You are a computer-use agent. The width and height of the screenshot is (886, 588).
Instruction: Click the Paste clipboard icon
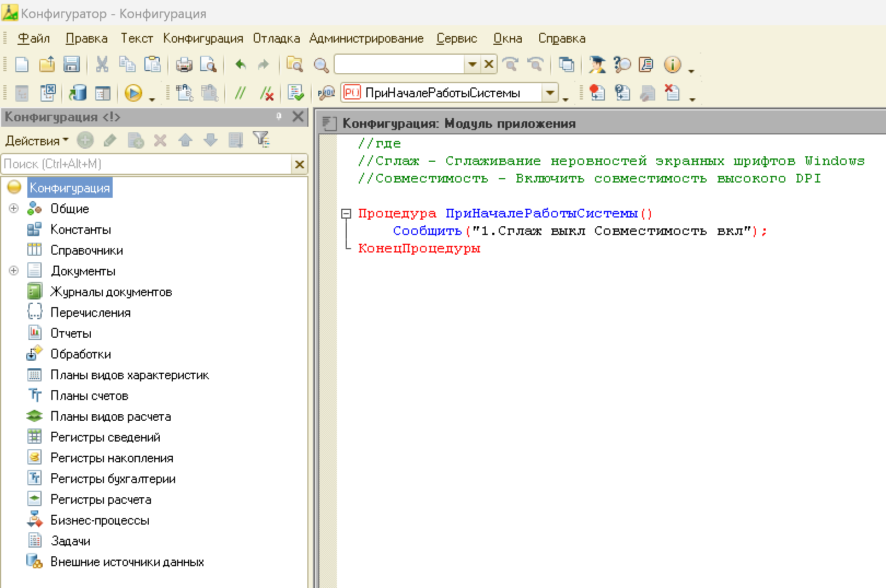point(153,64)
